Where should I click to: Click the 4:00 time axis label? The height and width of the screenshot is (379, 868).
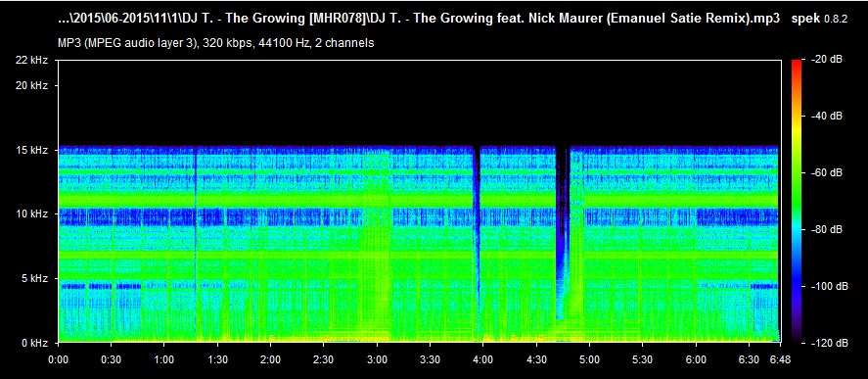pyautogui.click(x=483, y=359)
